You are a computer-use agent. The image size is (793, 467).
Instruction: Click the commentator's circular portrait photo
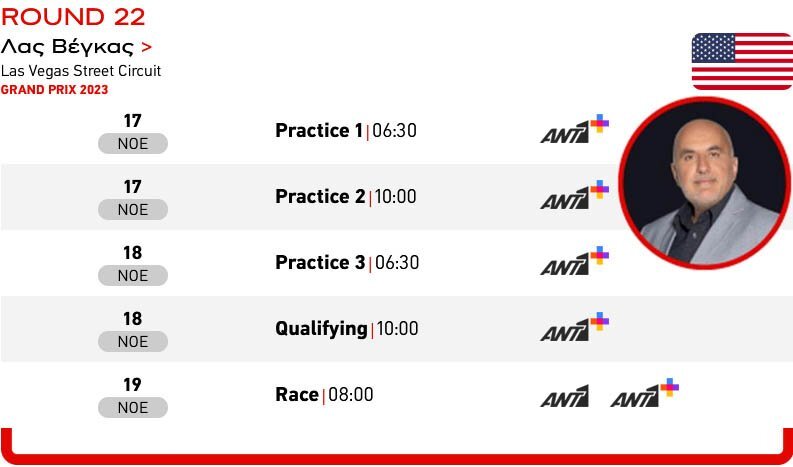coord(705,183)
